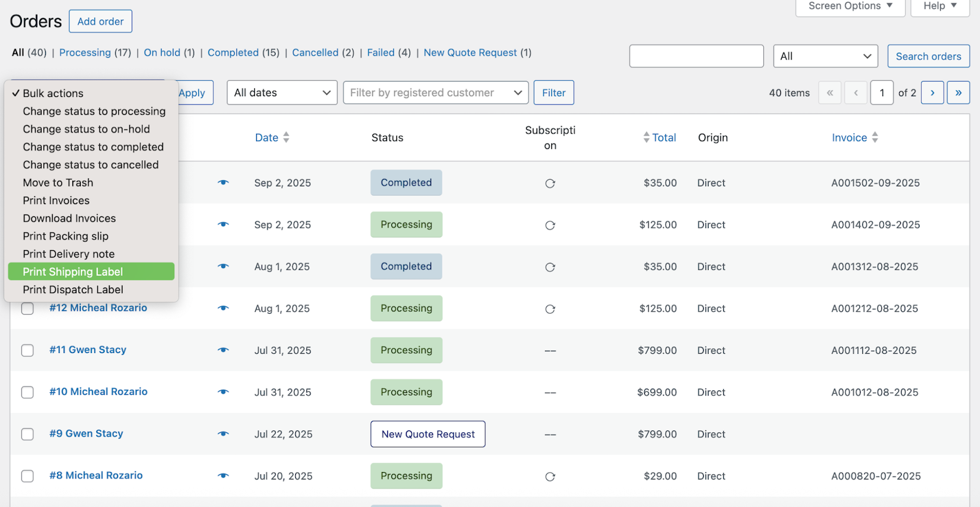
Task: Check the box beside order #9 Gwen Stacy
Action: tap(28, 434)
